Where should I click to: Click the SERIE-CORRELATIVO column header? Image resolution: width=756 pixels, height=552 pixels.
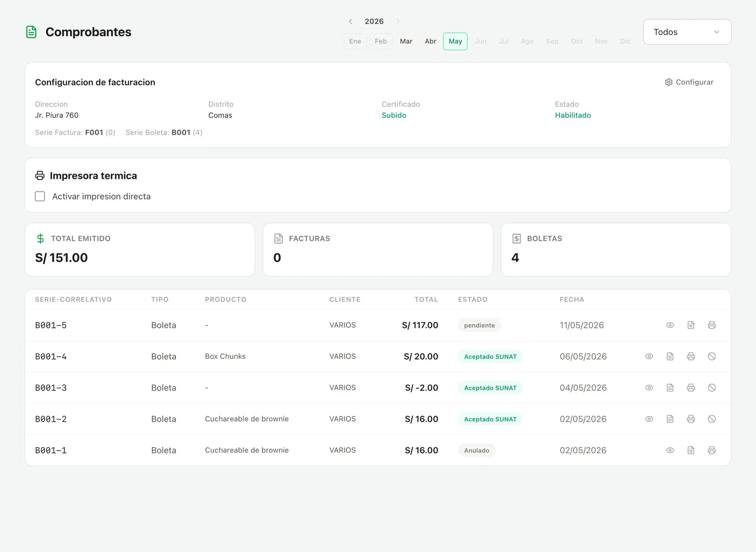click(73, 299)
